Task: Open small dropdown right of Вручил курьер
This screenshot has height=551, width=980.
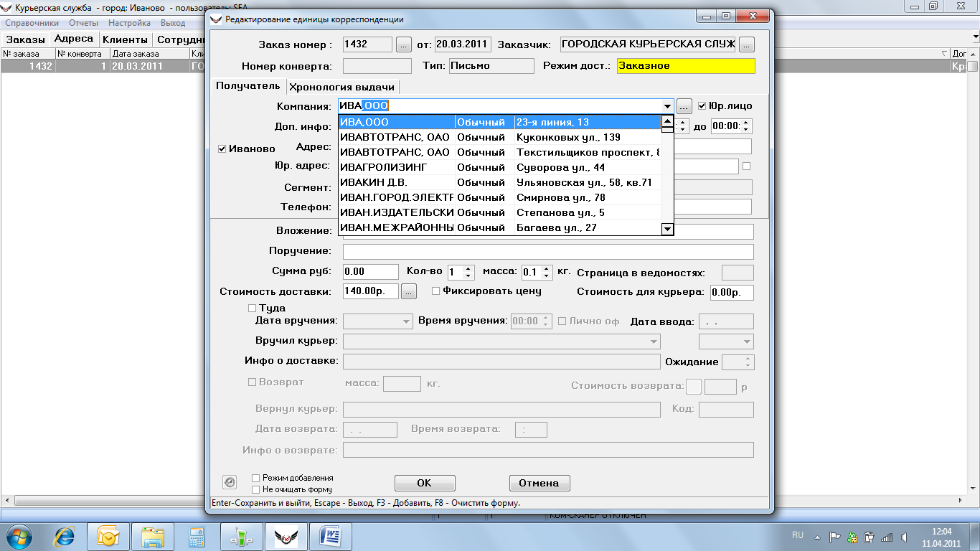Action: [748, 342]
